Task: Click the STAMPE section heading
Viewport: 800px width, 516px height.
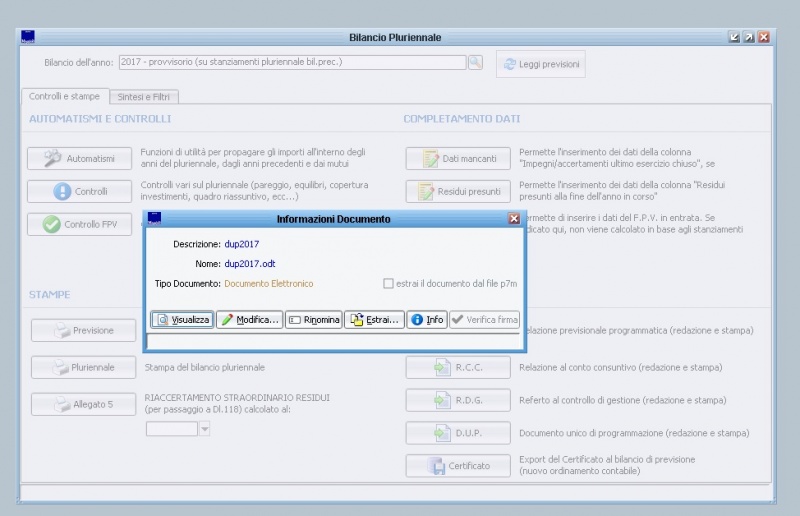Action: 49,294
